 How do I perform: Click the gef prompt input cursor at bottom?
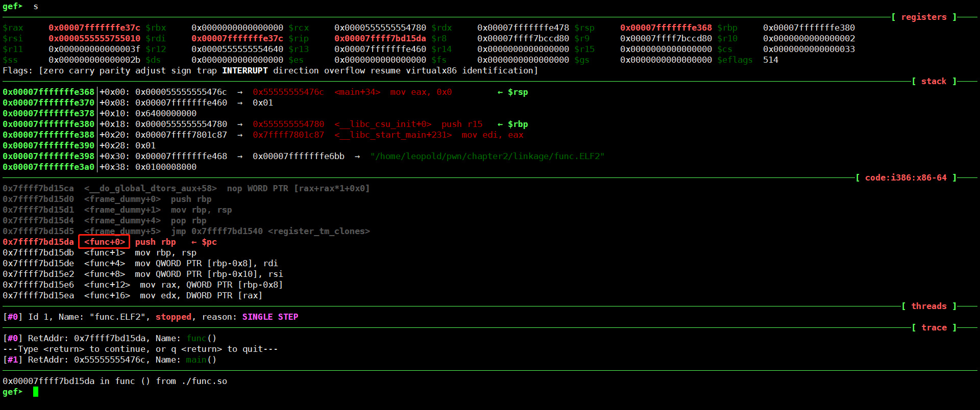click(36, 392)
